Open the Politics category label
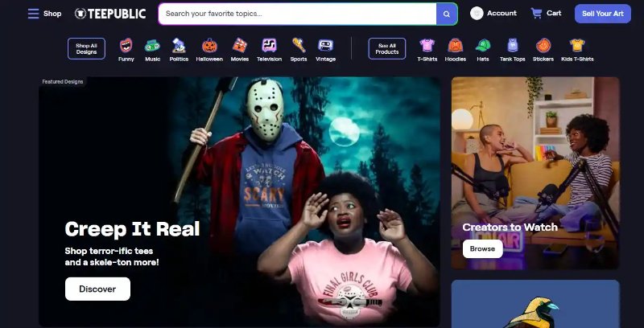Viewport: 644px width, 328px height. point(179,59)
